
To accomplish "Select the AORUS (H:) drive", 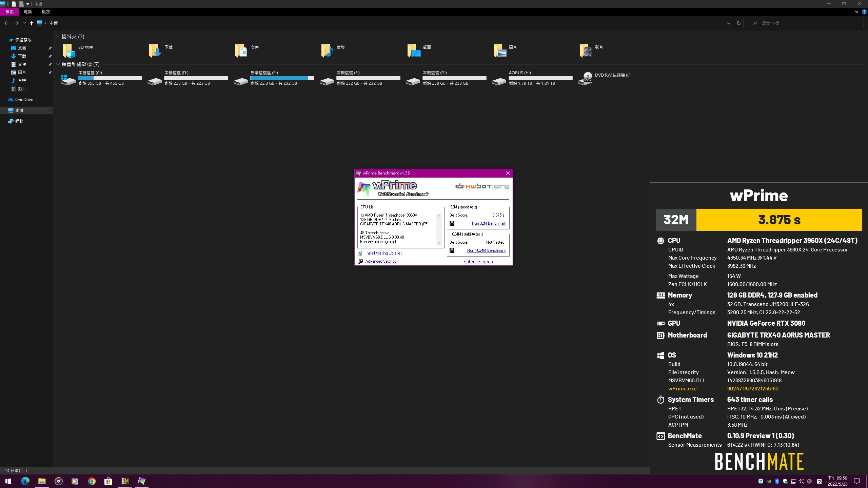I will click(532, 78).
